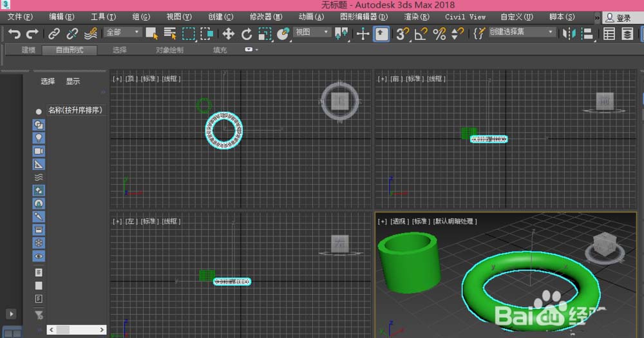
Task: Click the Undo arrow in the toolbar
Action: [x=14, y=33]
